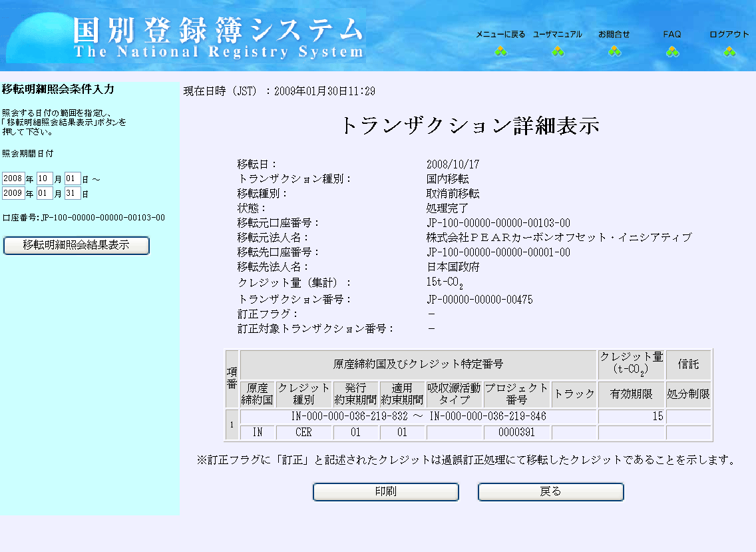The height and width of the screenshot is (552, 756).
Task: Click the クレジット量 (t-CO2) column header
Action: coord(631,364)
